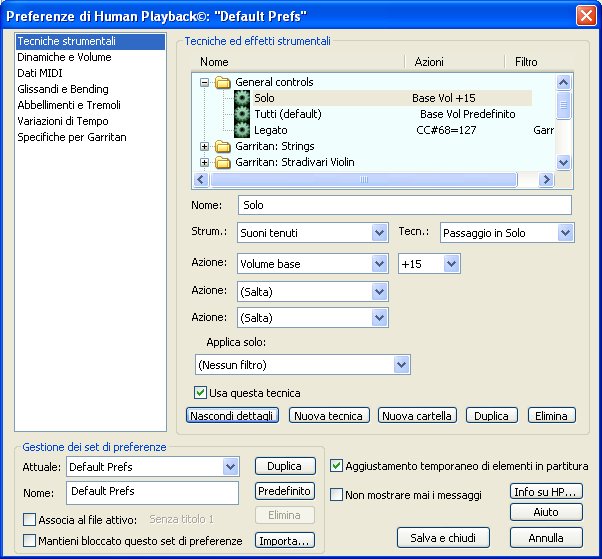Click the gear icon next to Solo

242,98
